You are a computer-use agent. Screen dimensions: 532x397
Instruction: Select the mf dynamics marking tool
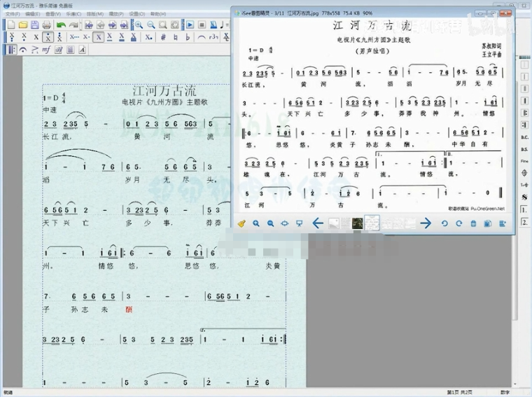coord(46,50)
